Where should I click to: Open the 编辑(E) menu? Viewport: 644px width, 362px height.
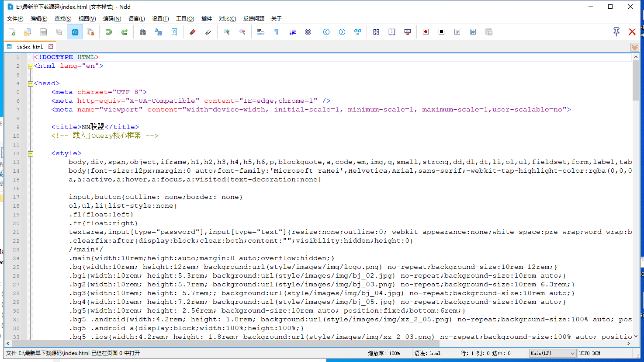tap(39, 18)
